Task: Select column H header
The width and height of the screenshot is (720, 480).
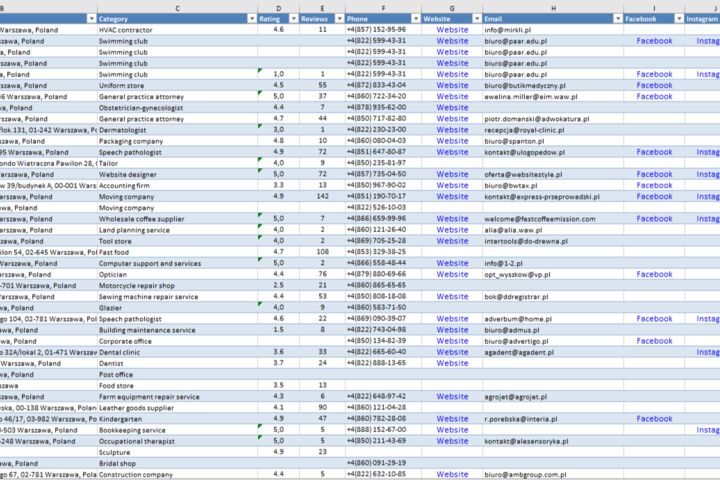Action: 553,8
